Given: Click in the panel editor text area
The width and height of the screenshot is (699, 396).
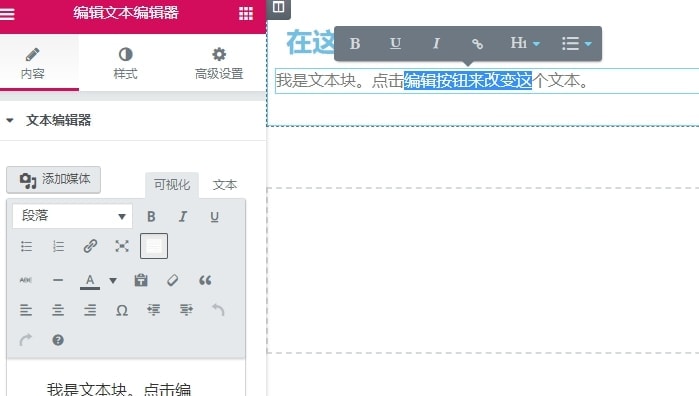Looking at the screenshot, I should (126, 379).
